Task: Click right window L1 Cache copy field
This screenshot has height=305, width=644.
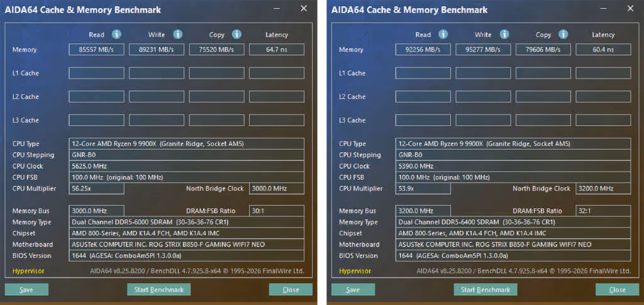Action: (x=543, y=73)
